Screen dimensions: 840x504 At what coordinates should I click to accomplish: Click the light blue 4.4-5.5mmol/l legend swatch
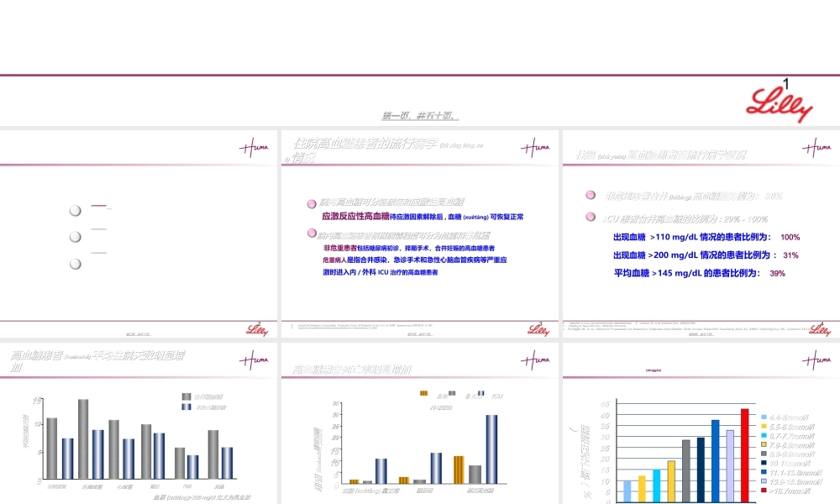(x=764, y=417)
